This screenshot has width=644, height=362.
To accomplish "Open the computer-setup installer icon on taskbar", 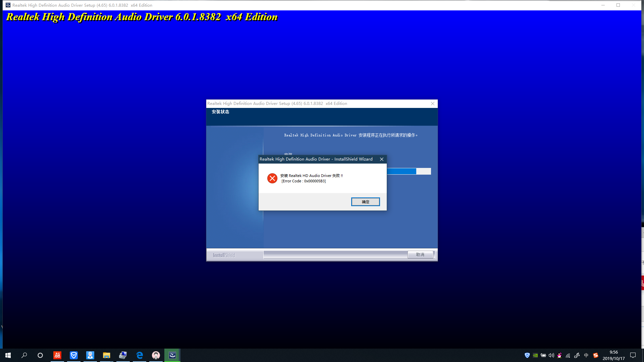I will coord(123,355).
